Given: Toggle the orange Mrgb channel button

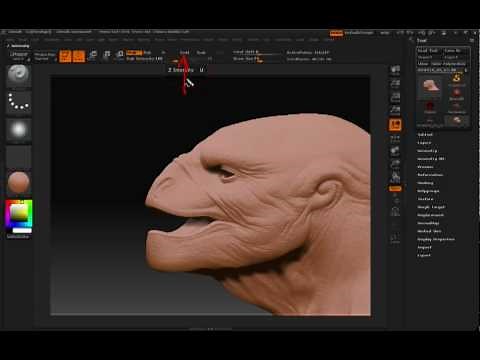Looking at the screenshot, I should point(134,53).
